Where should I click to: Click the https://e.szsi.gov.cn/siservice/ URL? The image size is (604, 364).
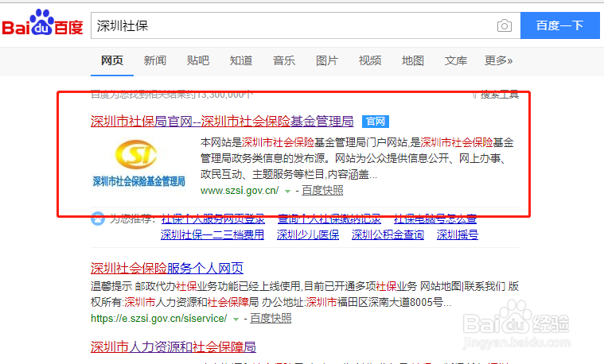coord(158,319)
